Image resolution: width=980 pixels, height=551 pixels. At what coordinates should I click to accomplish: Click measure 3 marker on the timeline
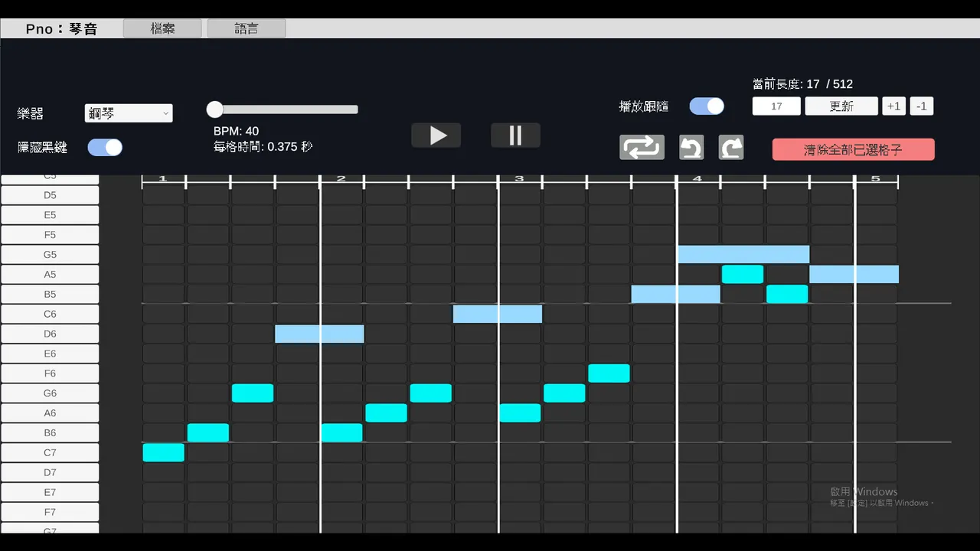coord(519,179)
